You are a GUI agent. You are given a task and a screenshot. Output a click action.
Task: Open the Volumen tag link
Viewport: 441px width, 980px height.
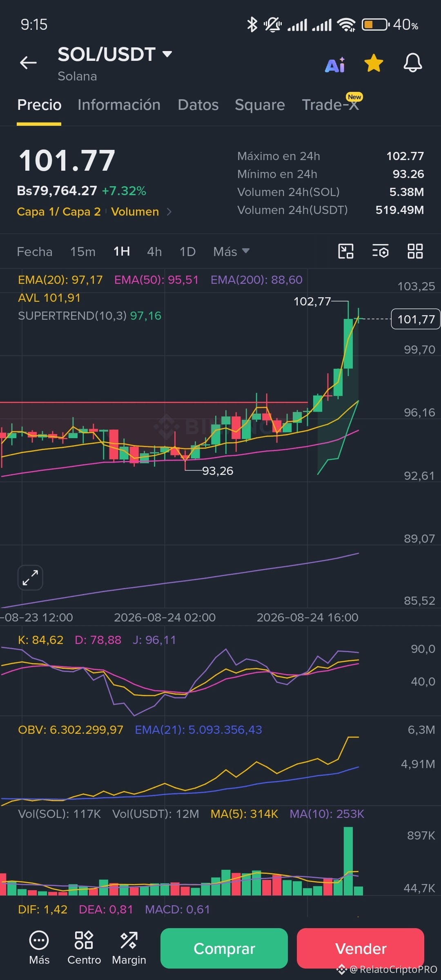[x=135, y=212]
